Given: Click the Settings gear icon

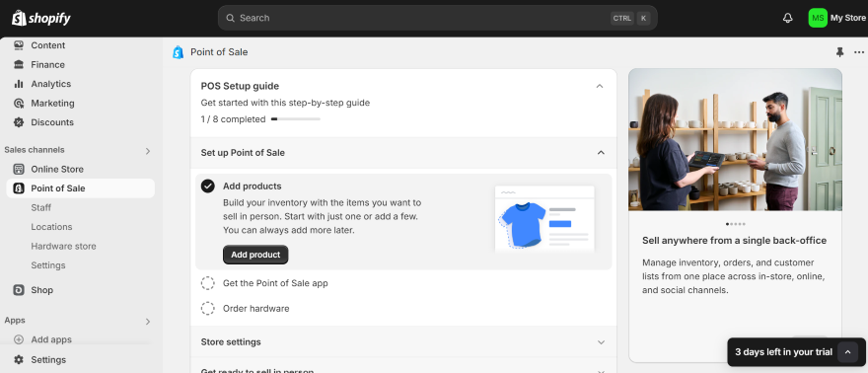Looking at the screenshot, I should 19,360.
